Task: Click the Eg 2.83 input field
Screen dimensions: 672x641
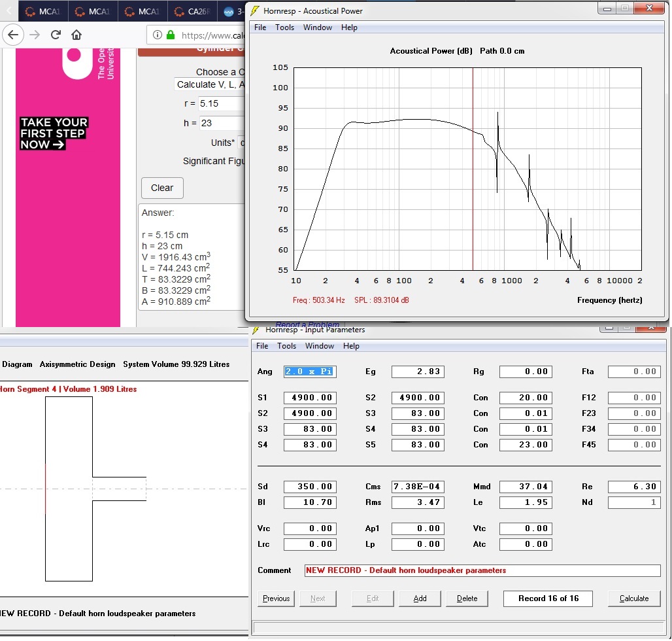Action: [418, 372]
